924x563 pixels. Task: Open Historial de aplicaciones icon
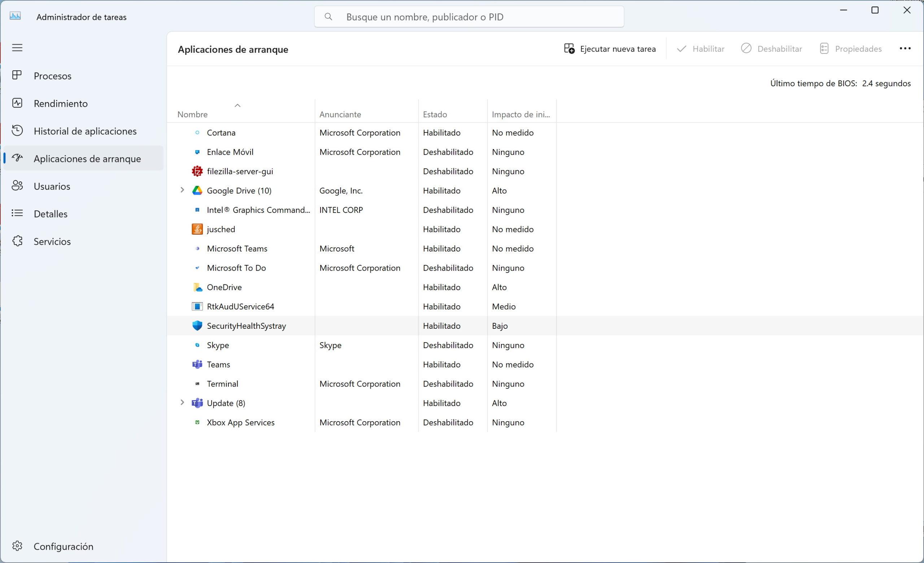pos(17,131)
